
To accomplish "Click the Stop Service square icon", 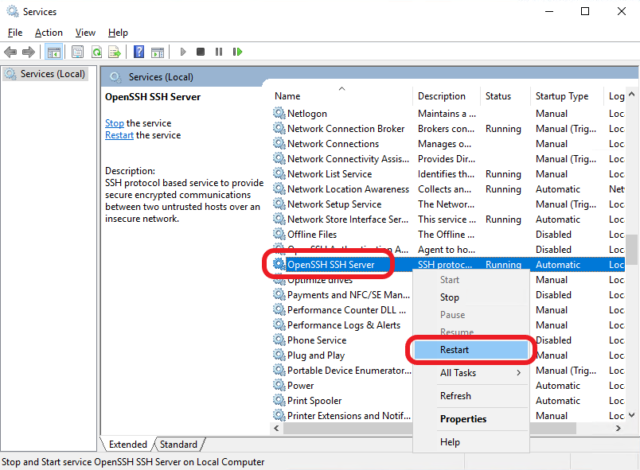I will point(200,52).
